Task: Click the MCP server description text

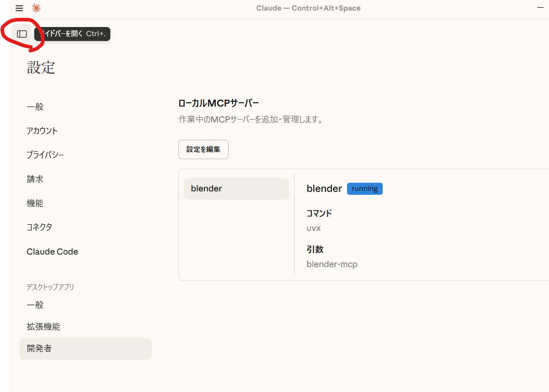Action: coord(252,120)
